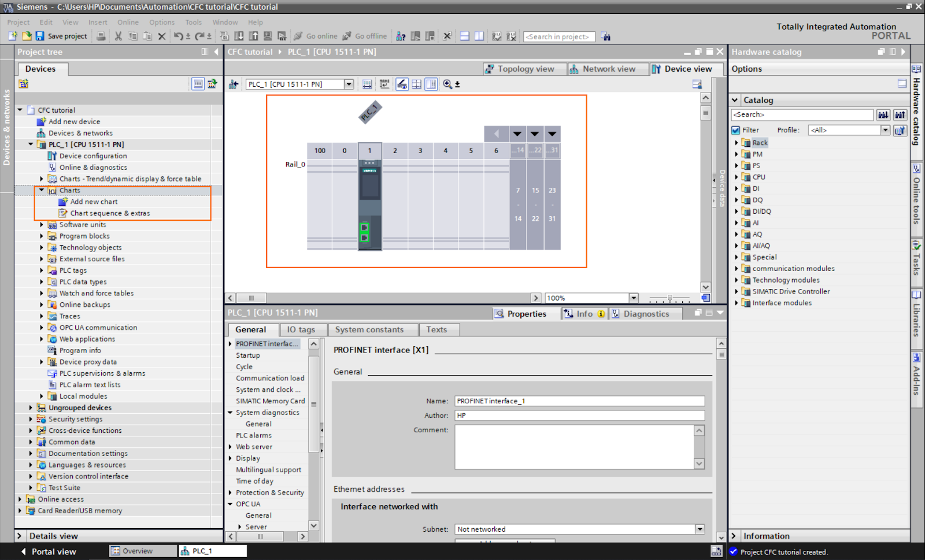Click the search-in-project binoculars icon
The height and width of the screenshot is (560, 925).
click(x=605, y=36)
